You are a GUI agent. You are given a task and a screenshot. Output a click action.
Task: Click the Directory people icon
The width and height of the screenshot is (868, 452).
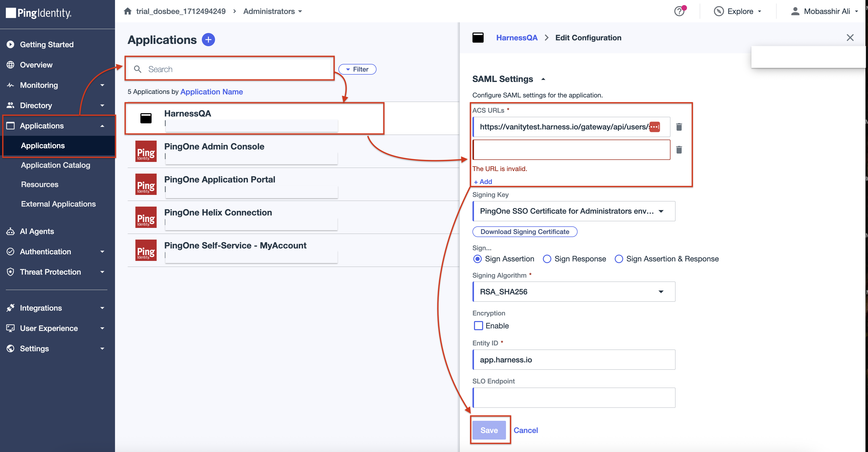tap(10, 105)
